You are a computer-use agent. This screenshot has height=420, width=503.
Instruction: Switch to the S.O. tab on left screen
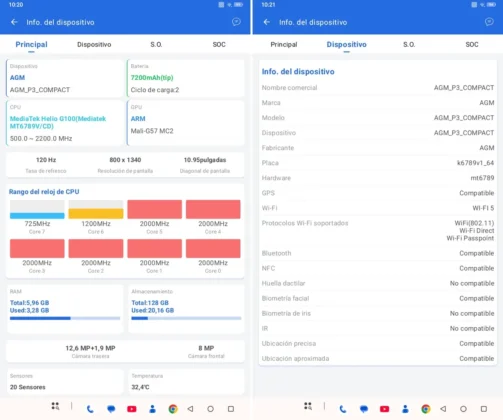[x=156, y=44]
